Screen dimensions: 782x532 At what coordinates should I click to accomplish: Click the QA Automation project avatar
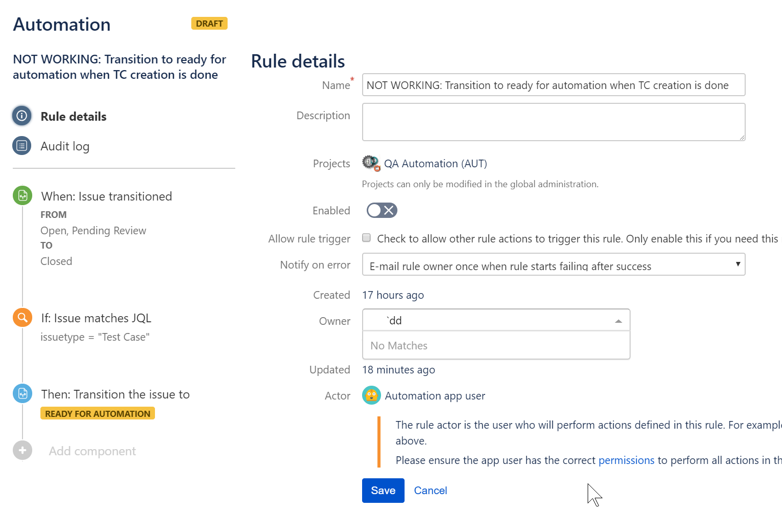click(x=371, y=163)
